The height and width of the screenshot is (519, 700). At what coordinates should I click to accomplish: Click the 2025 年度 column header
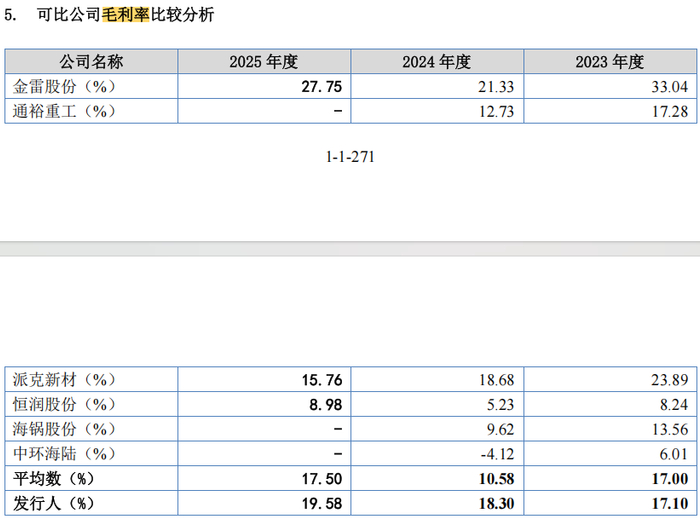click(264, 62)
